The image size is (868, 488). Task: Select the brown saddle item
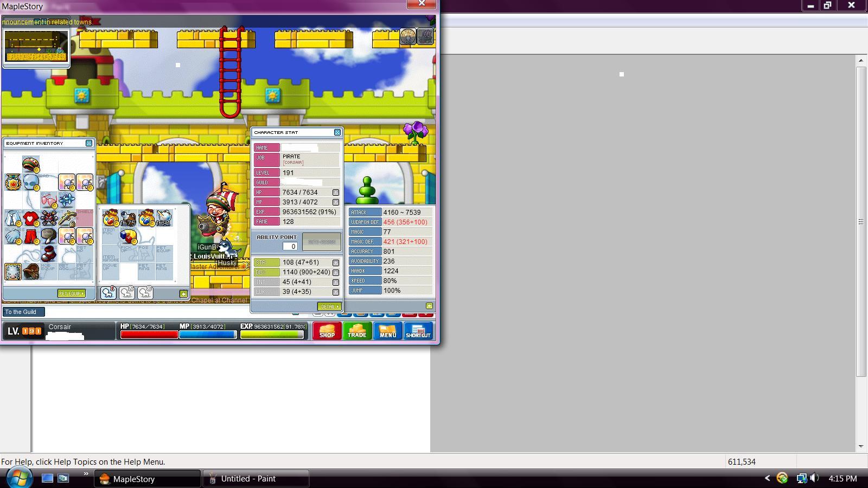point(31,272)
